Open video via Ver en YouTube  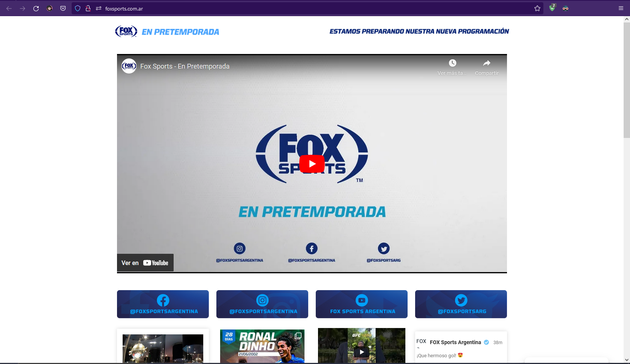[x=145, y=263]
